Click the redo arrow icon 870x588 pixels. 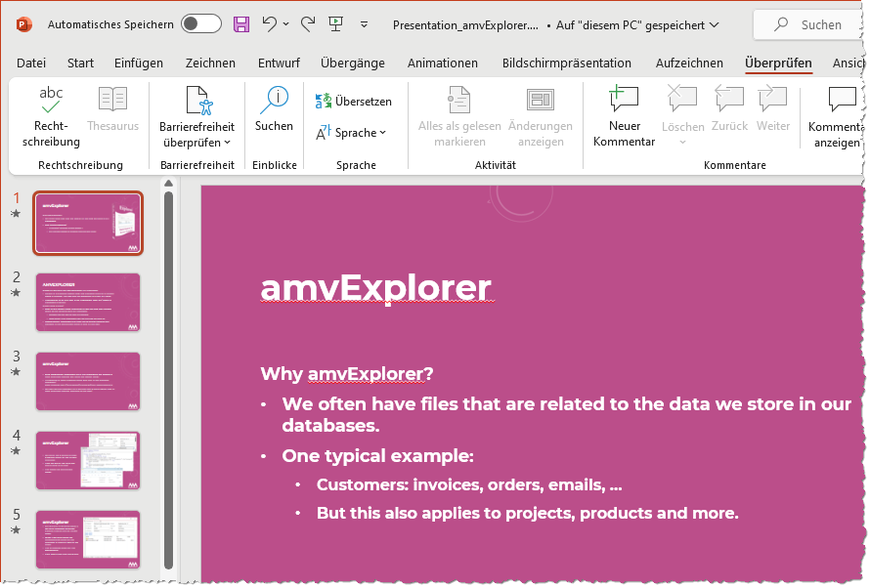click(308, 24)
